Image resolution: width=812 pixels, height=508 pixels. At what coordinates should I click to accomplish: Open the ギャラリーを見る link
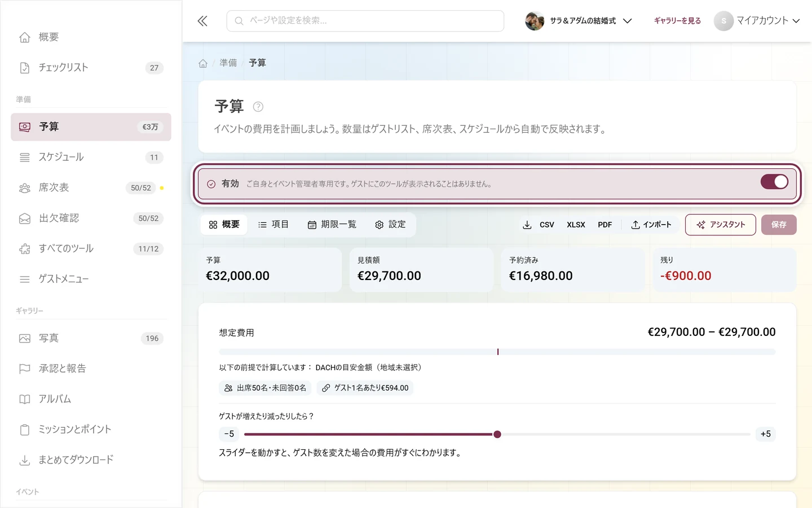tap(677, 21)
